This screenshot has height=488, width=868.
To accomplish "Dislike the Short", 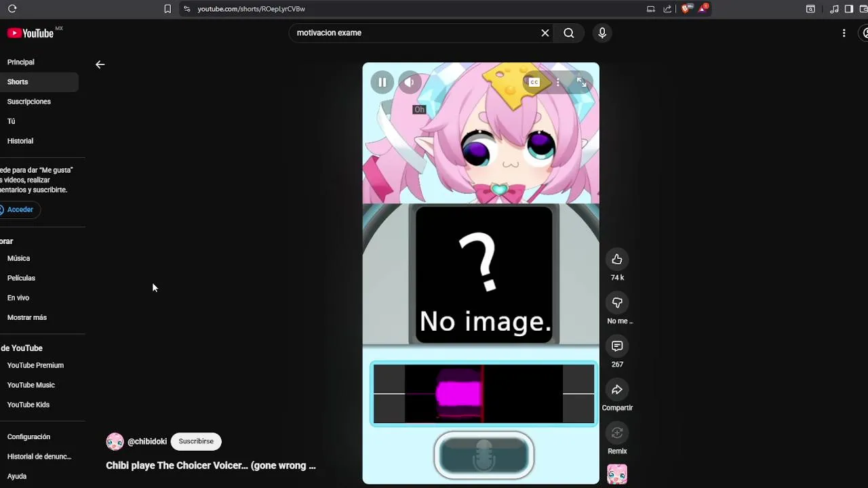I will coord(617,303).
